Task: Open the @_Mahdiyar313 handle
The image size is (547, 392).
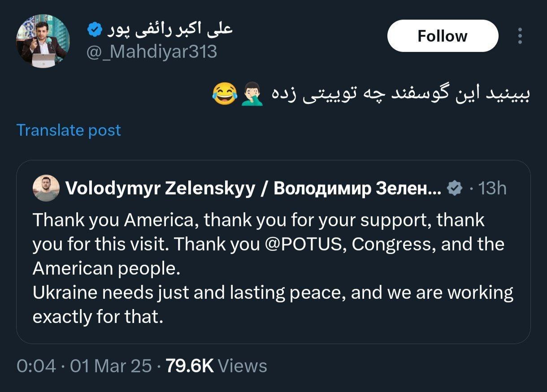Action: point(152,52)
